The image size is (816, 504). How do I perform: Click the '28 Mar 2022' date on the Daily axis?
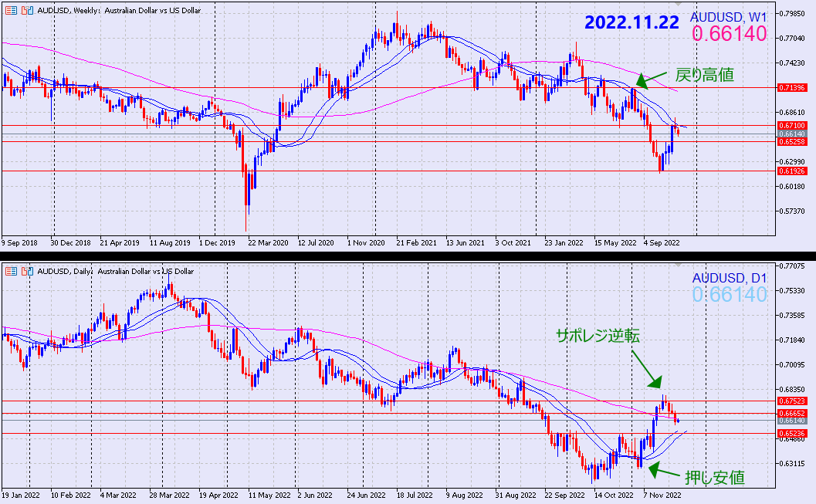(170, 496)
